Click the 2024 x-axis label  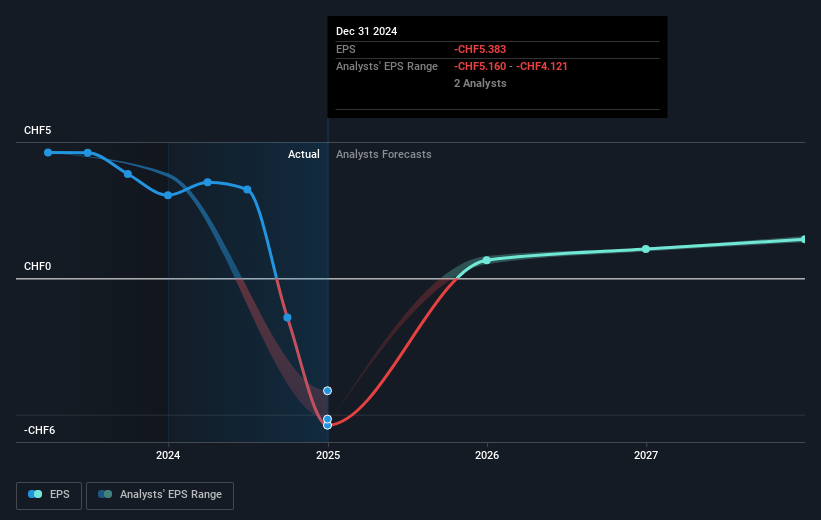(168, 455)
